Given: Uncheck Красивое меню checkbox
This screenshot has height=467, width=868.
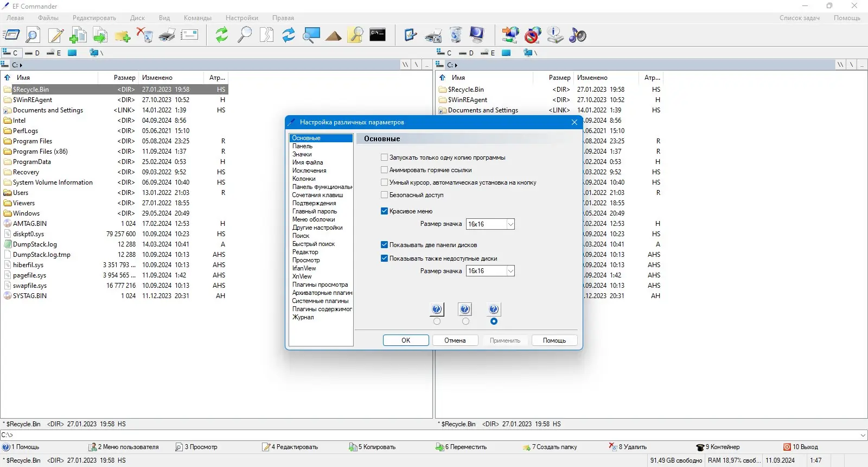Looking at the screenshot, I should coord(384,211).
